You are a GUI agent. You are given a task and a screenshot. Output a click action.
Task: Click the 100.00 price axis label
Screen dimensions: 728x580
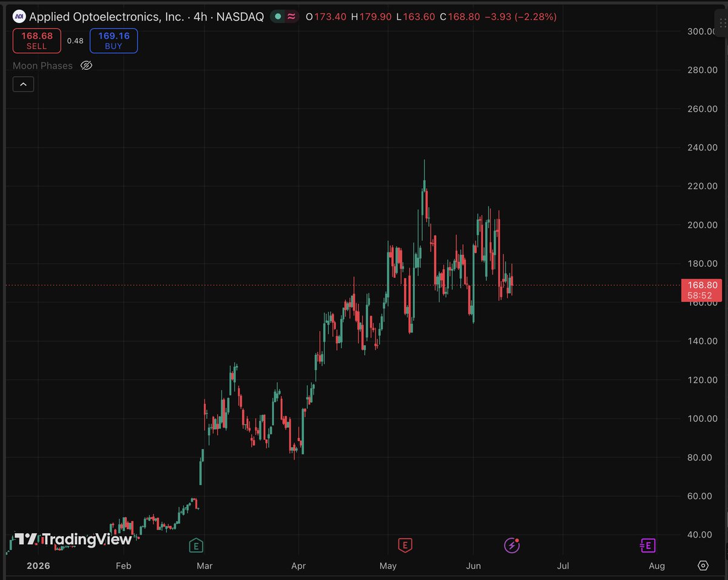click(x=703, y=419)
